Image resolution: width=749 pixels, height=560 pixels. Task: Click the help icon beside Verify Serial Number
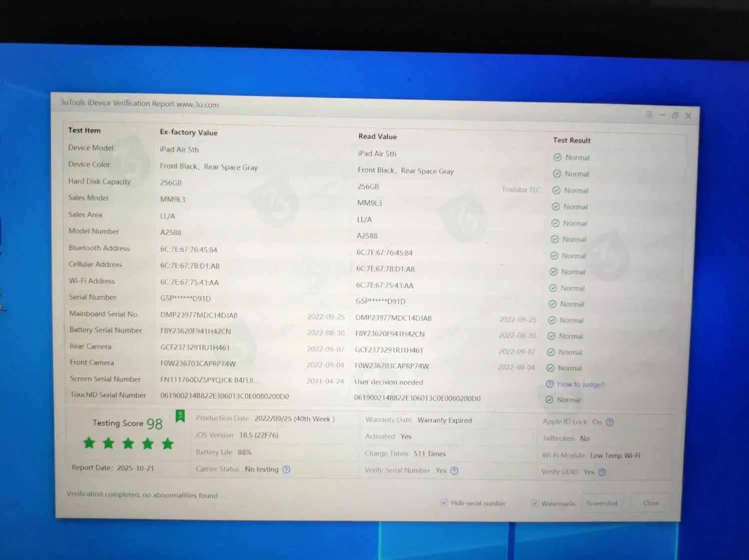[454, 471]
